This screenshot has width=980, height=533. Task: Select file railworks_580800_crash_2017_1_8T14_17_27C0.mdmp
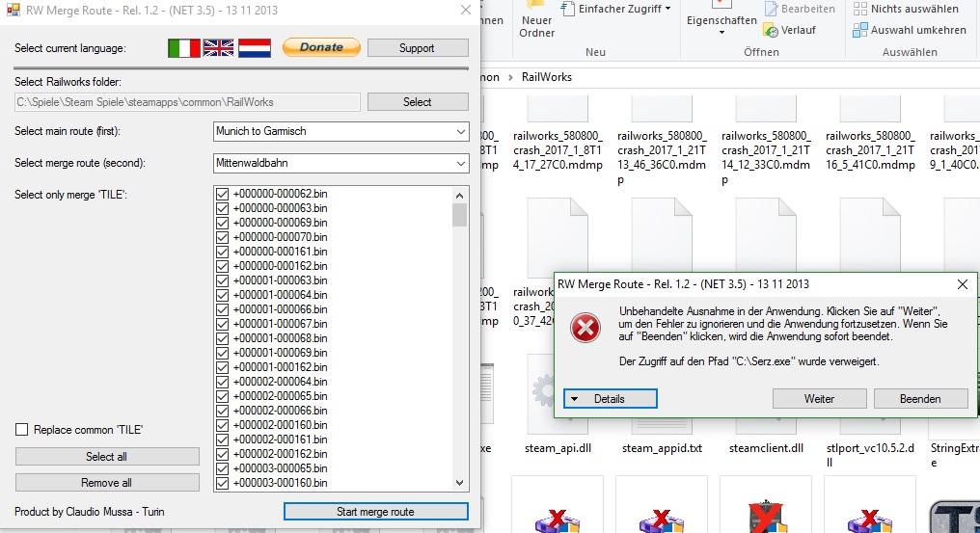tap(558, 134)
